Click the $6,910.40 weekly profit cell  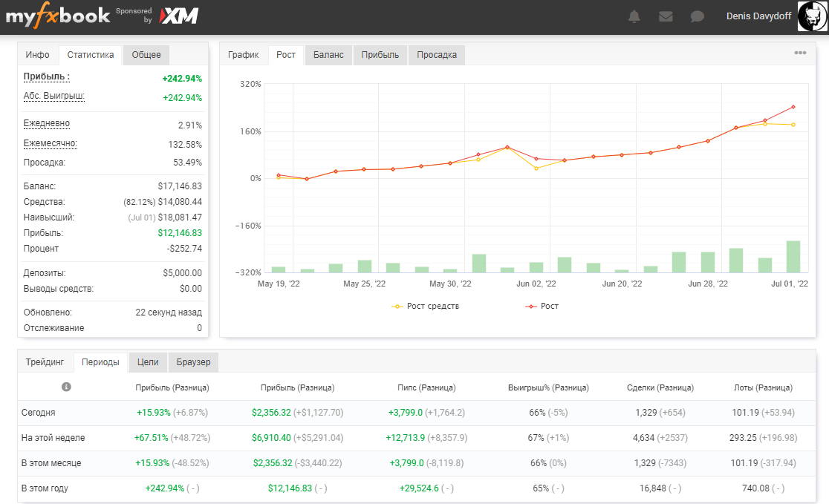click(x=271, y=438)
